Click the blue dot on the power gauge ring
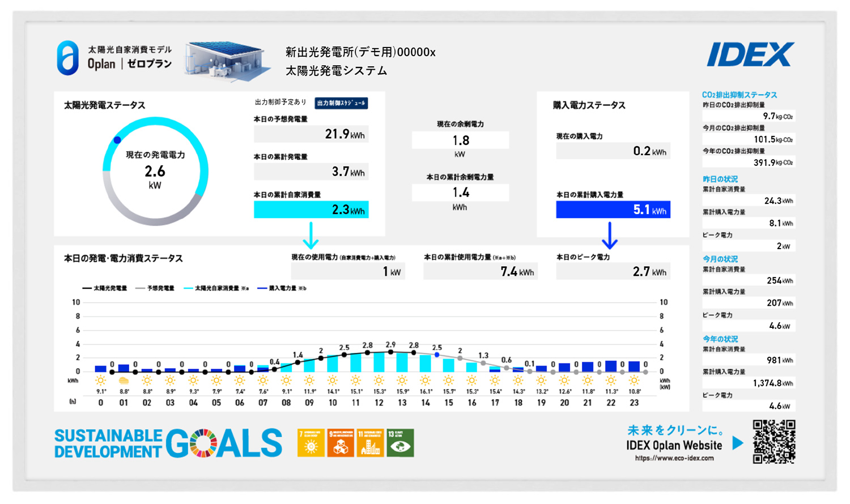 click(x=117, y=140)
